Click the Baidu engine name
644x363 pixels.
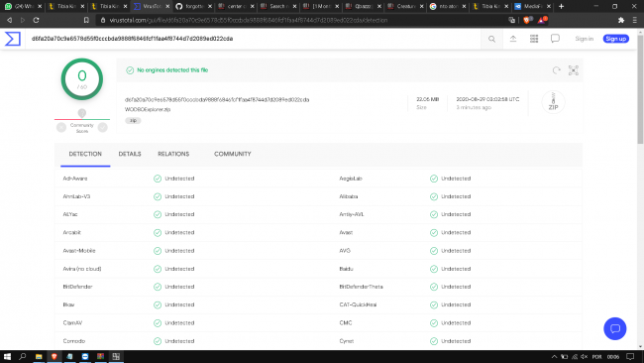(346, 269)
